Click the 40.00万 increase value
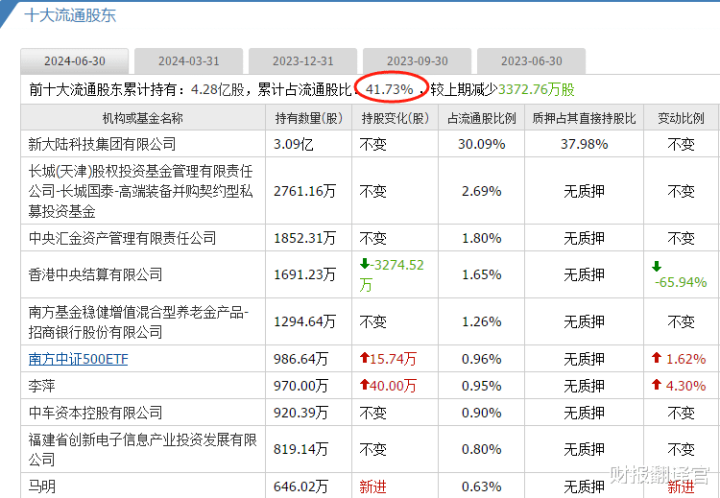 click(x=393, y=386)
